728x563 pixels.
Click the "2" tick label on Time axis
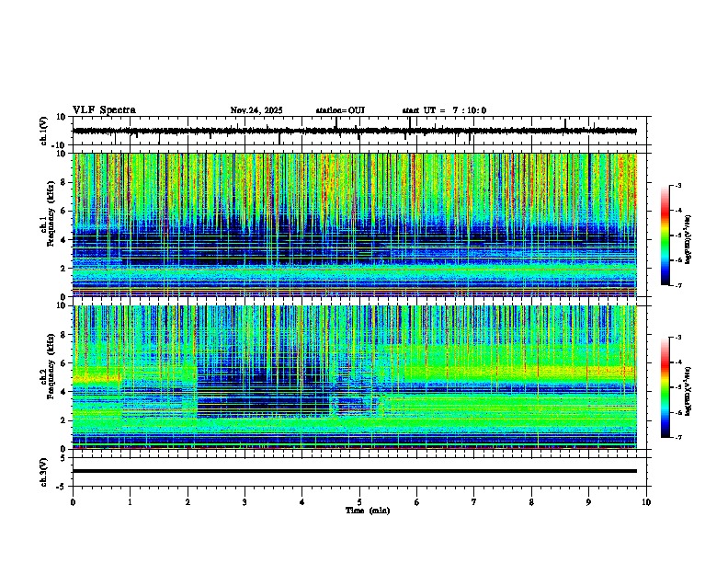(188, 502)
